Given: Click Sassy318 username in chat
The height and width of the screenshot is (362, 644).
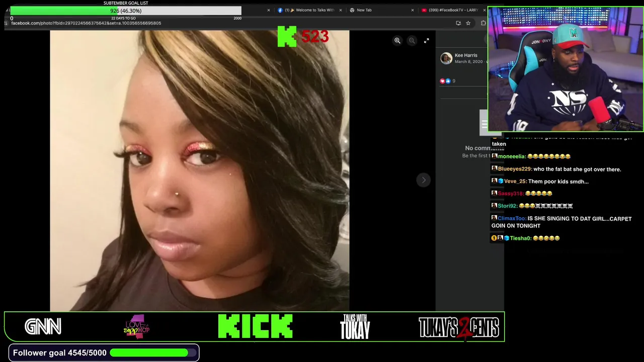Looking at the screenshot, I should click(x=510, y=194).
